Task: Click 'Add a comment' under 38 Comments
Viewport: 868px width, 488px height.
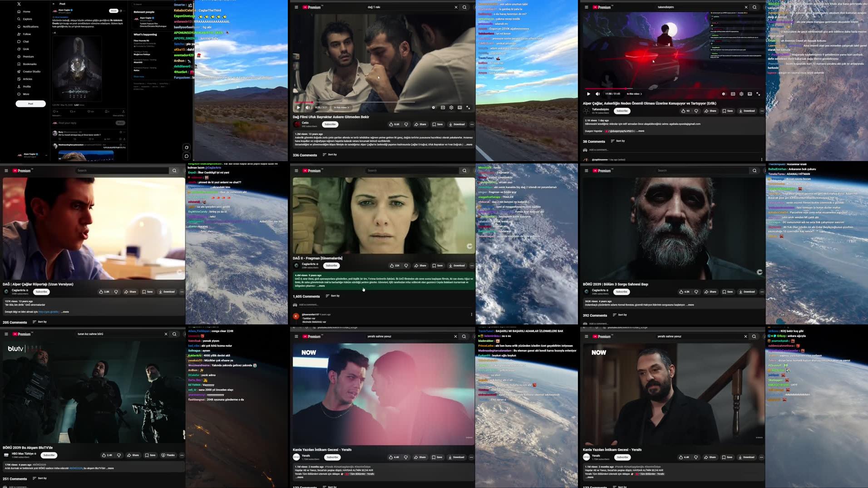Action: click(599, 150)
